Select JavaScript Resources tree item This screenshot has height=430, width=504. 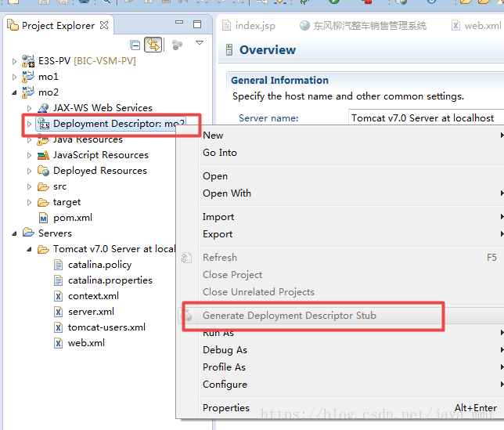(x=101, y=155)
